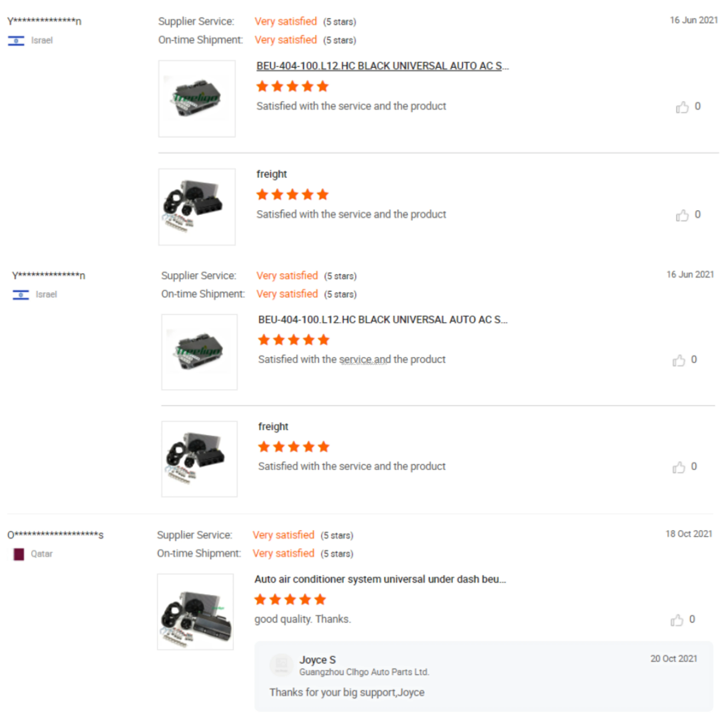Click the first review's "freight" title
This screenshot has height=726, width=728.
272,174
